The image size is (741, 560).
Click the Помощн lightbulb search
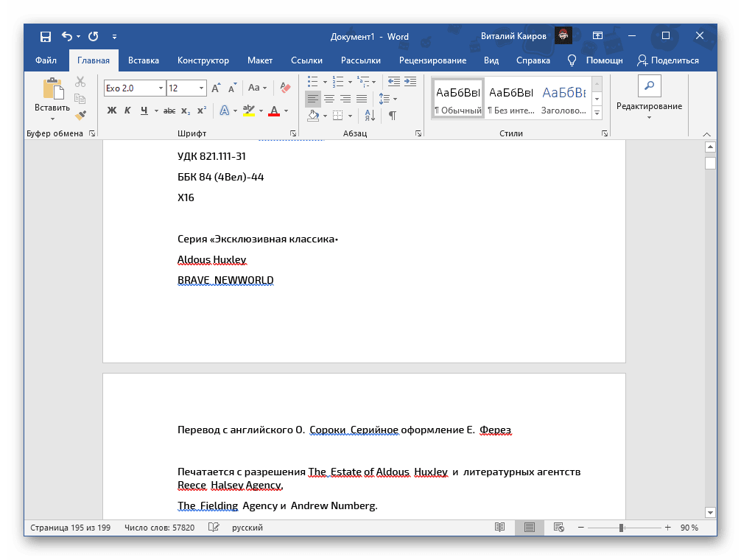tap(595, 60)
